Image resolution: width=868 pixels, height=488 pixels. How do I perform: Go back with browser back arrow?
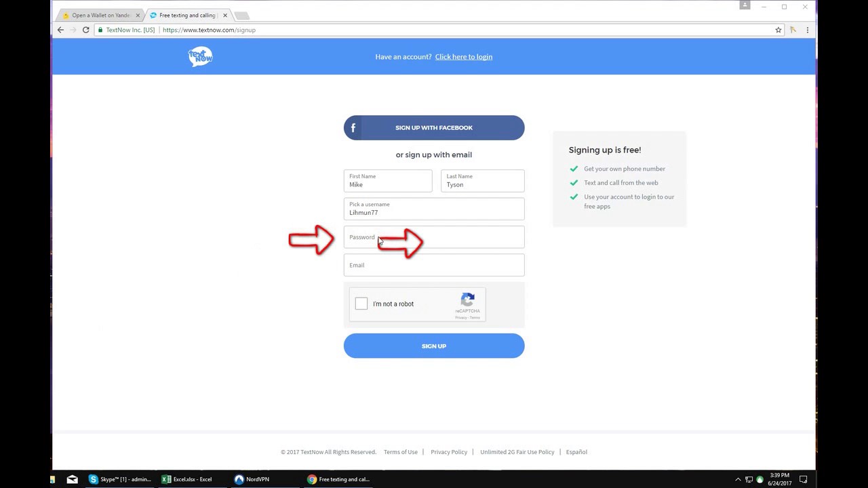click(x=60, y=30)
